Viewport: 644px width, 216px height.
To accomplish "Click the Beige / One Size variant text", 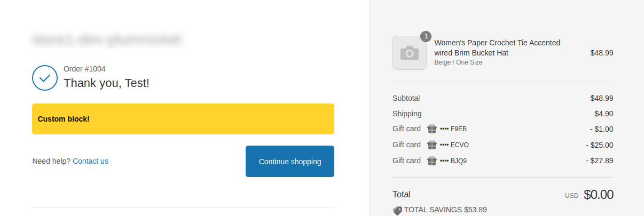I will [458, 62].
